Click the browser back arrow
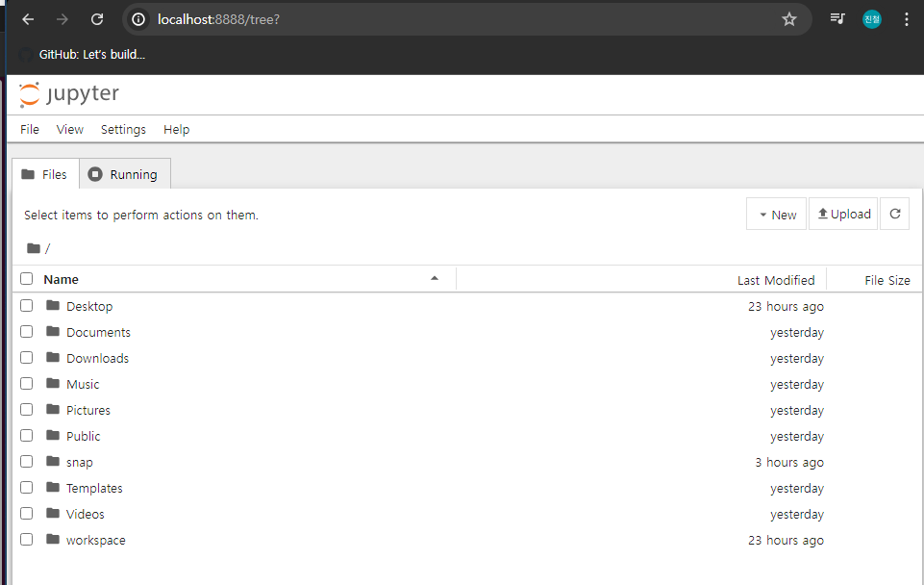This screenshot has width=924, height=585. pos(28,19)
